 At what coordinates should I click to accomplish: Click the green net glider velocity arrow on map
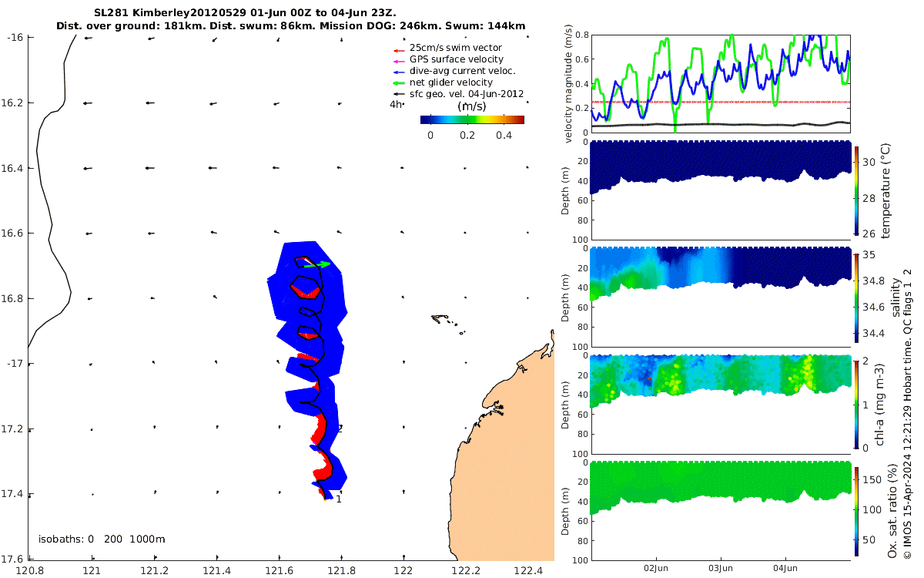tap(317, 264)
